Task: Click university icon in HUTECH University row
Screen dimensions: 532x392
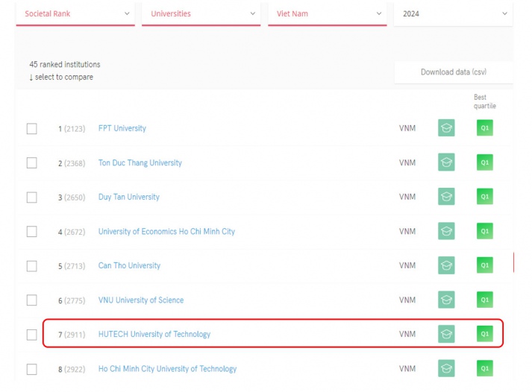Action: (x=446, y=334)
